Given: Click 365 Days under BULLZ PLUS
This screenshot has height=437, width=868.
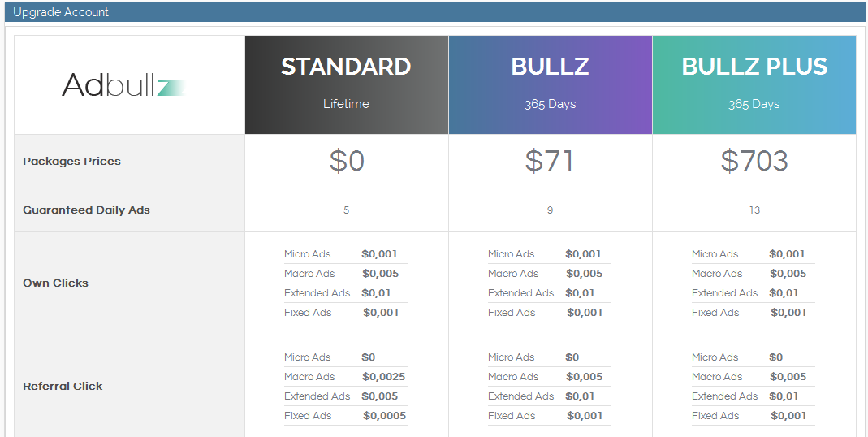Looking at the screenshot, I should point(754,104).
